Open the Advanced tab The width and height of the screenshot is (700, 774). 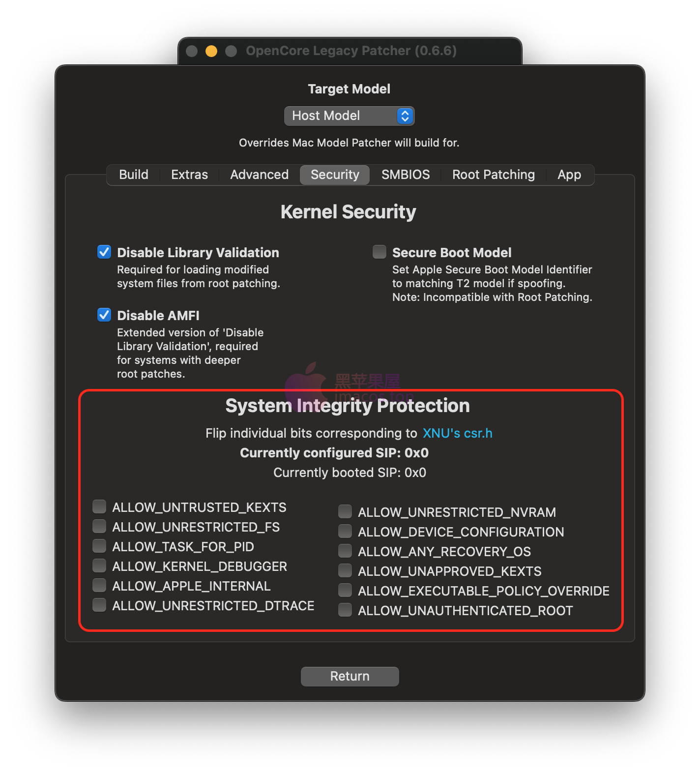click(259, 175)
